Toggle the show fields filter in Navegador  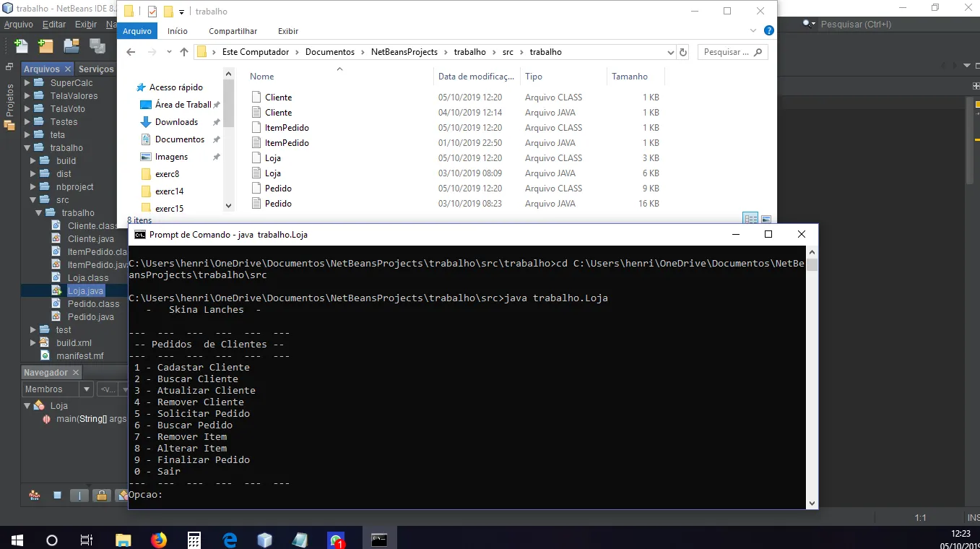click(x=57, y=496)
